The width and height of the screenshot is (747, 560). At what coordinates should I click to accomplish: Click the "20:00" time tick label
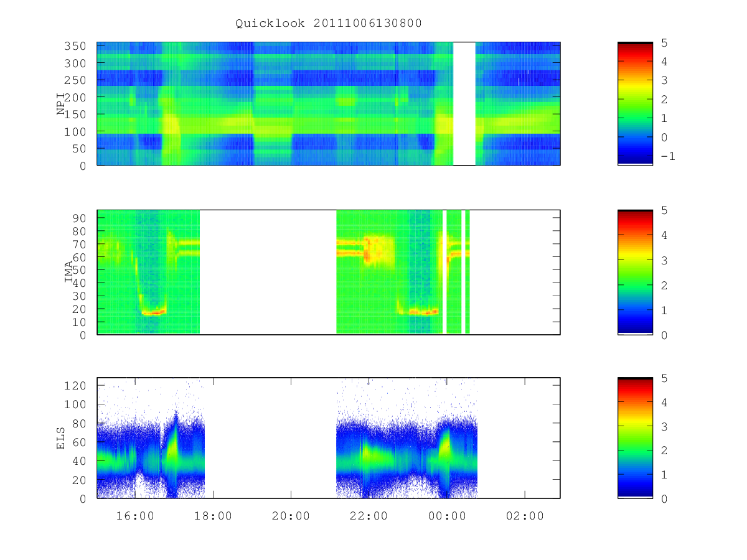tap(291, 516)
